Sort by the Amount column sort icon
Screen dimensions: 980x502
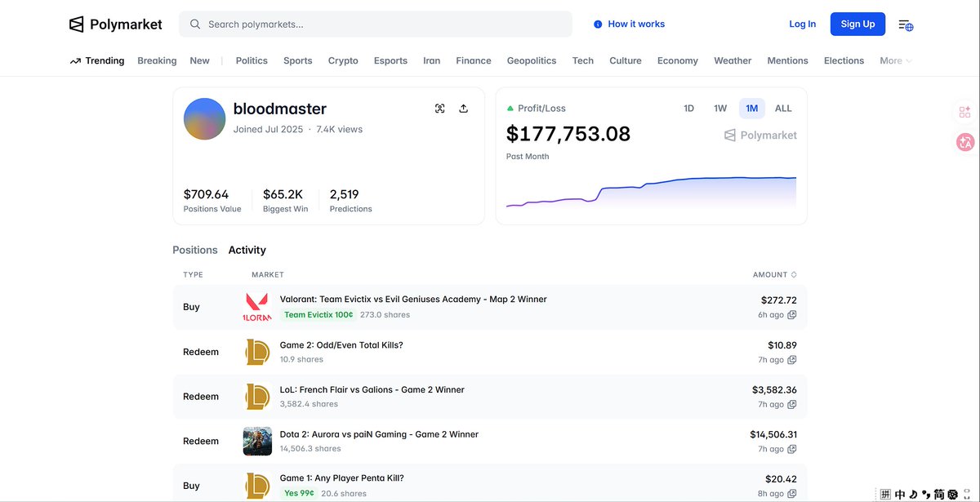[794, 275]
